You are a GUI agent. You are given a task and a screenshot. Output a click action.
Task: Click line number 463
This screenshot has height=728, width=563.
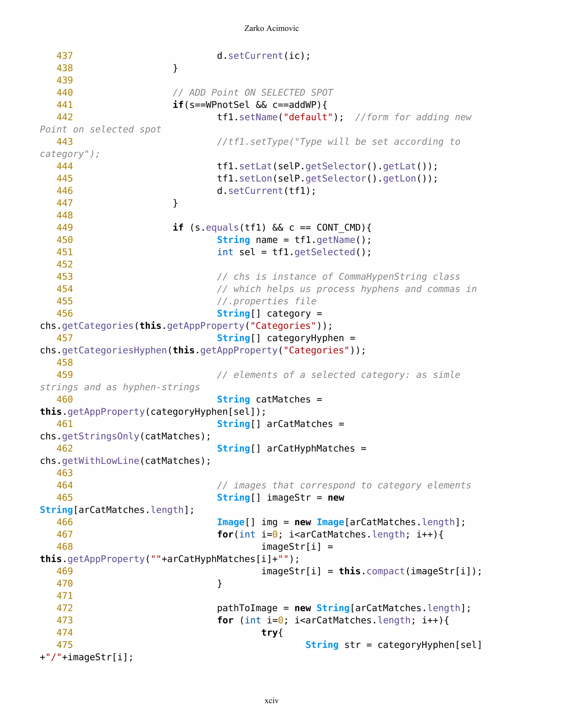coord(65,473)
